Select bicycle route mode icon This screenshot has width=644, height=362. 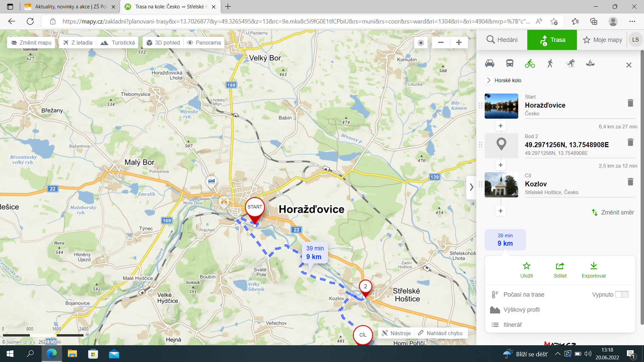530,63
